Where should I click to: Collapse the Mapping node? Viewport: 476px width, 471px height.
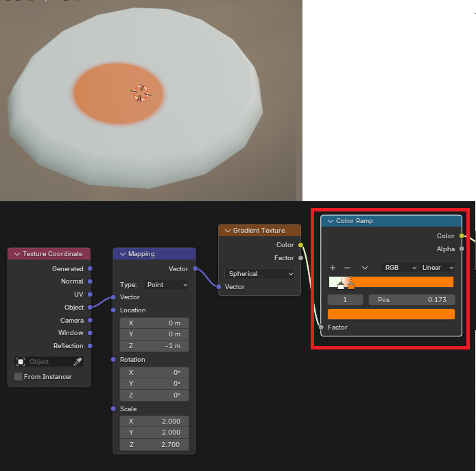pos(123,254)
